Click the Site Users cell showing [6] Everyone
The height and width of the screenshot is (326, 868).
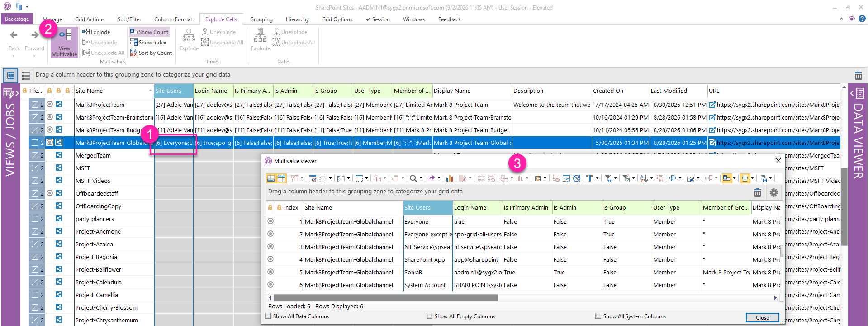click(174, 143)
